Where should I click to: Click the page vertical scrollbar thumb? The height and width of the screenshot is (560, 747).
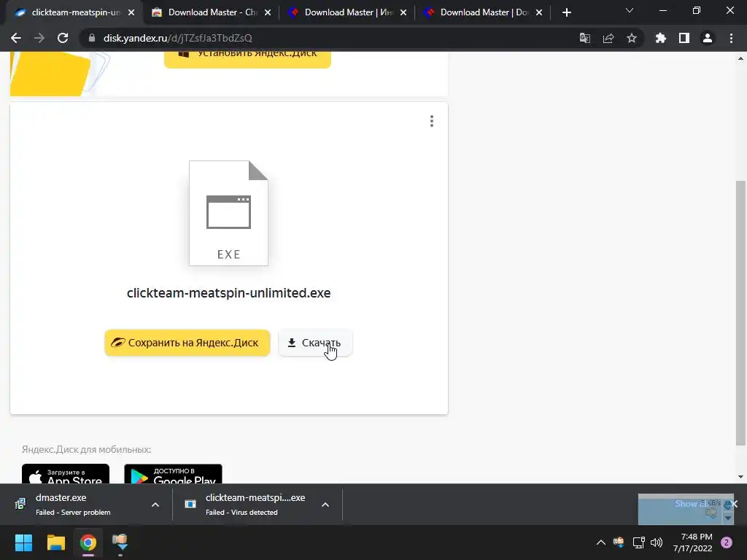pyautogui.click(x=740, y=313)
